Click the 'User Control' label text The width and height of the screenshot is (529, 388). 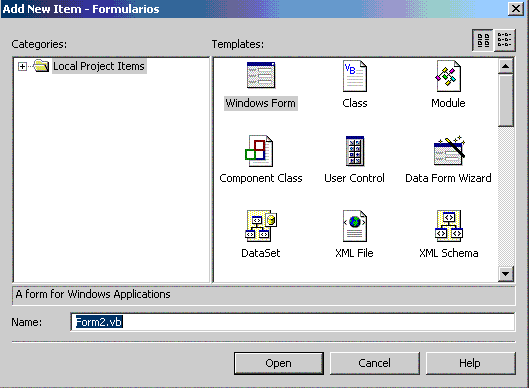tap(355, 178)
